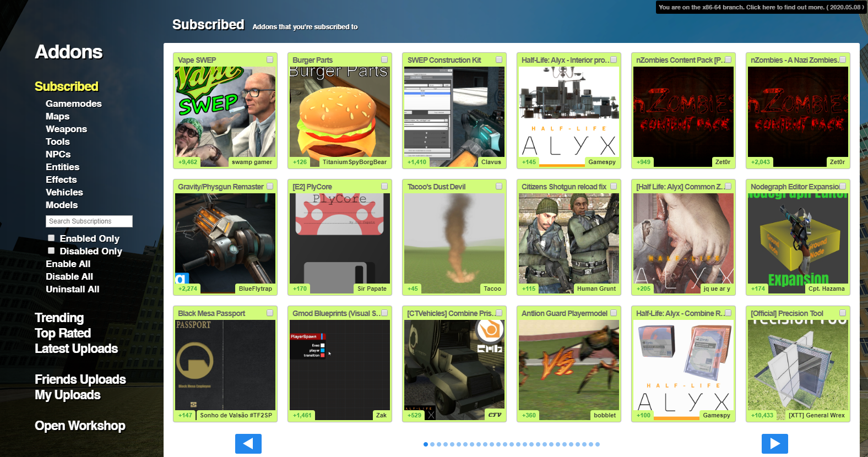Filter subscriptions by Tools
Screen dimensions: 868x457
coord(58,142)
